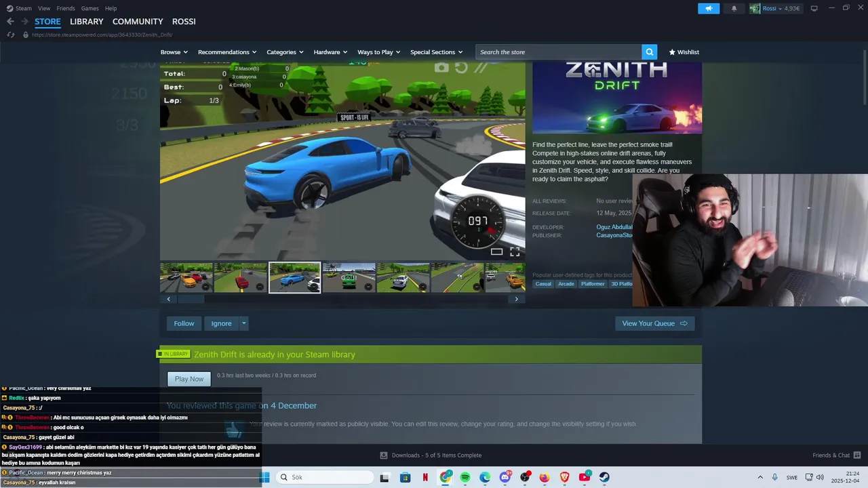Open Spotify from the taskbar
The height and width of the screenshot is (488, 868).
465,477
